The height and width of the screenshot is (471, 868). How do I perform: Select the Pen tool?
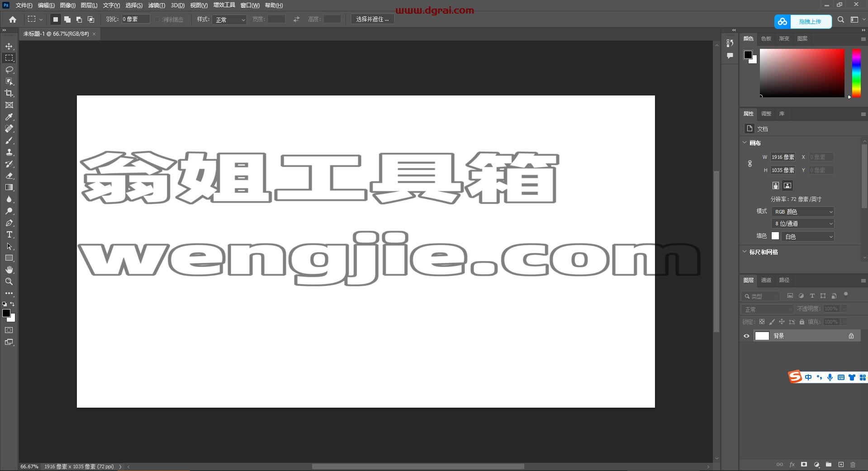tap(9, 223)
